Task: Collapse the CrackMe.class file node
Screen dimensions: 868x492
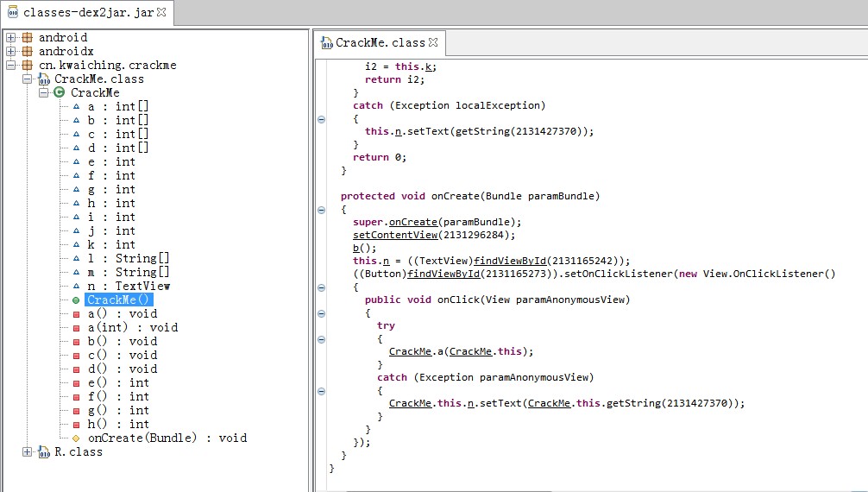Action: pos(27,79)
